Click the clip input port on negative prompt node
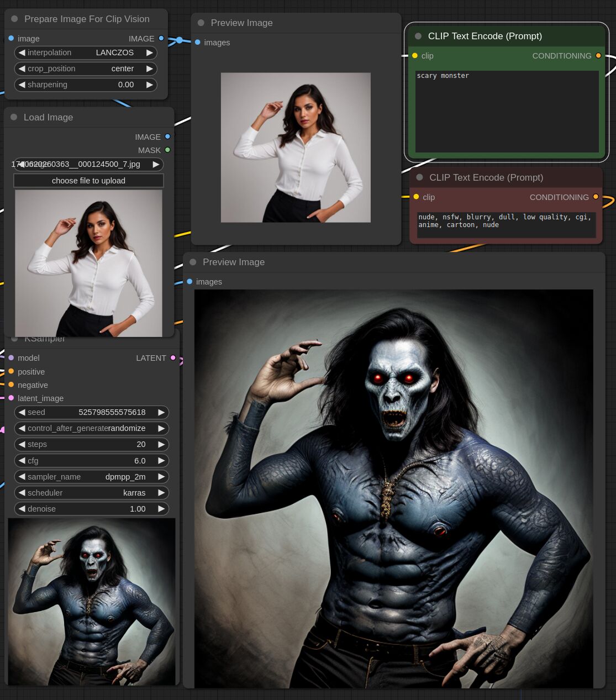616x700 pixels. coord(416,197)
